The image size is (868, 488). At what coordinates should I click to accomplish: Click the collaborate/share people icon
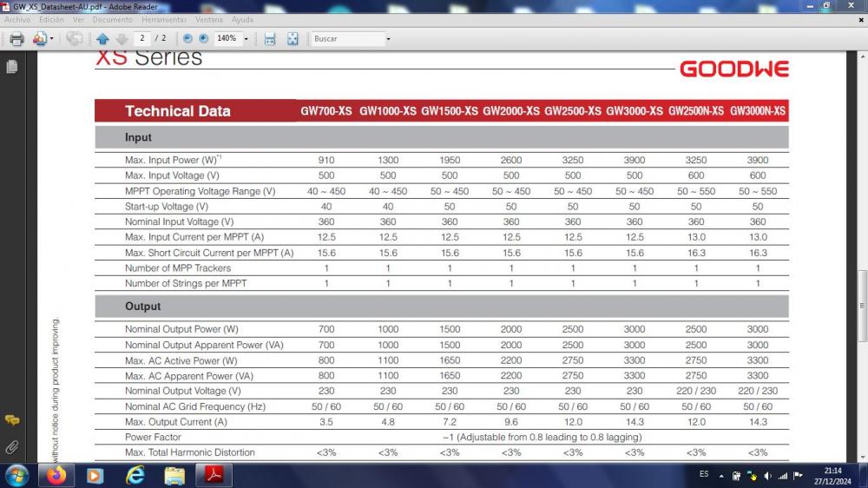click(39, 39)
